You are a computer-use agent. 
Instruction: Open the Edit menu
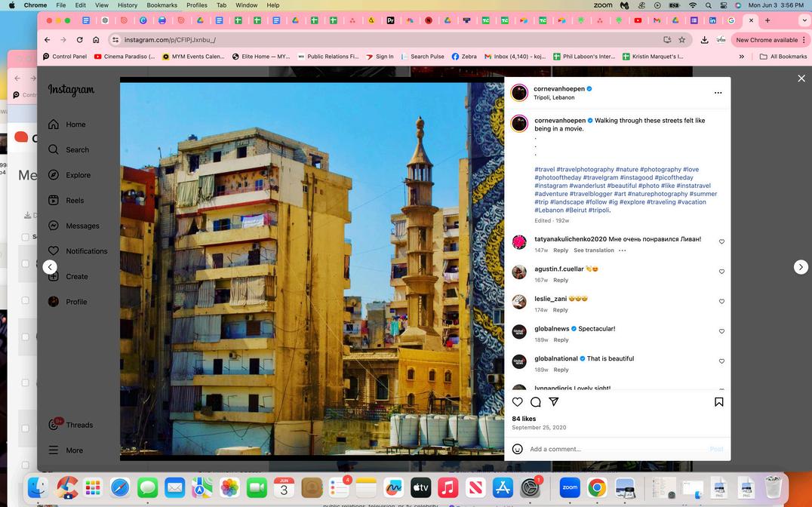point(80,5)
